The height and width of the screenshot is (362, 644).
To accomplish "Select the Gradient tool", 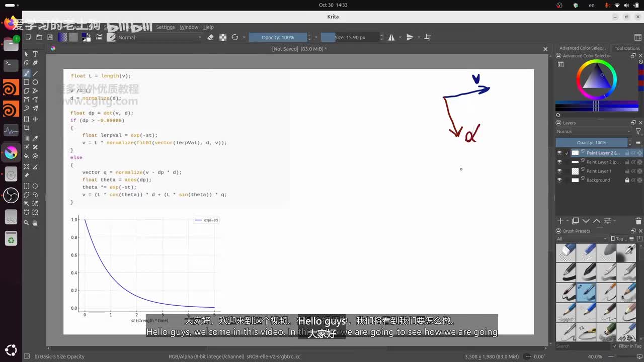I will coord(27,138).
